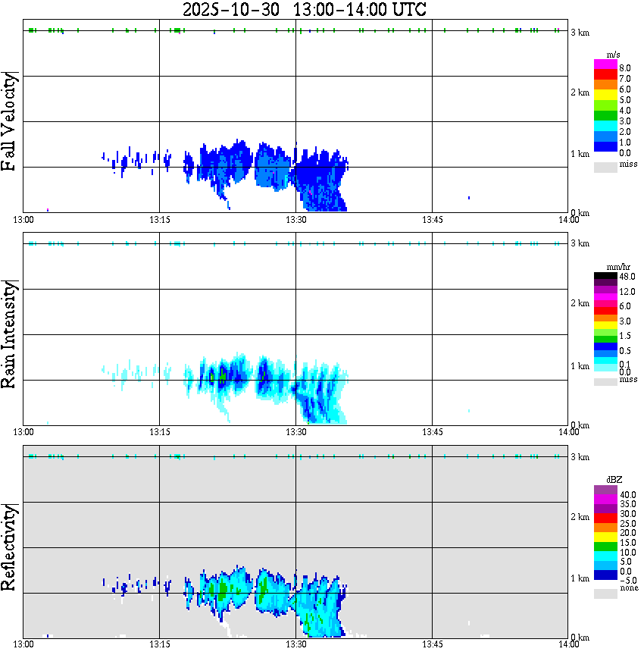Click the gray 'none' swatch in dBZ legend
Screen dimensions: 644x658
click(x=605, y=594)
